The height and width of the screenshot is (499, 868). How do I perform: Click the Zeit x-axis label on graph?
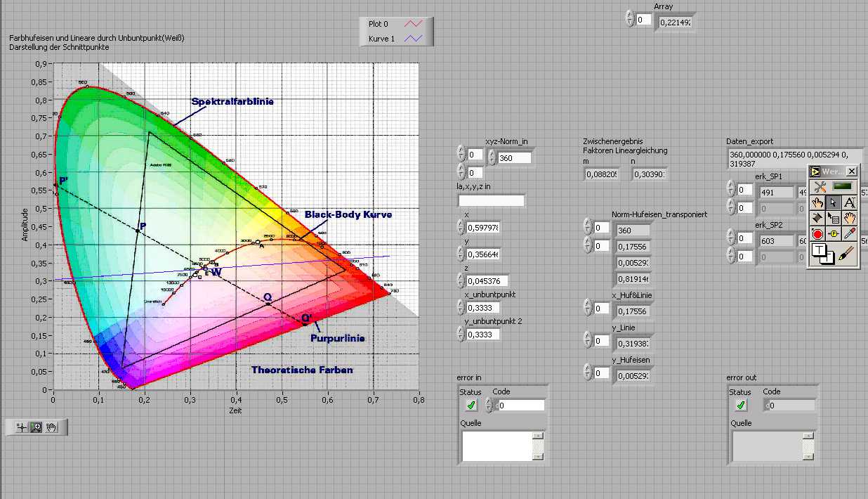[x=235, y=410]
